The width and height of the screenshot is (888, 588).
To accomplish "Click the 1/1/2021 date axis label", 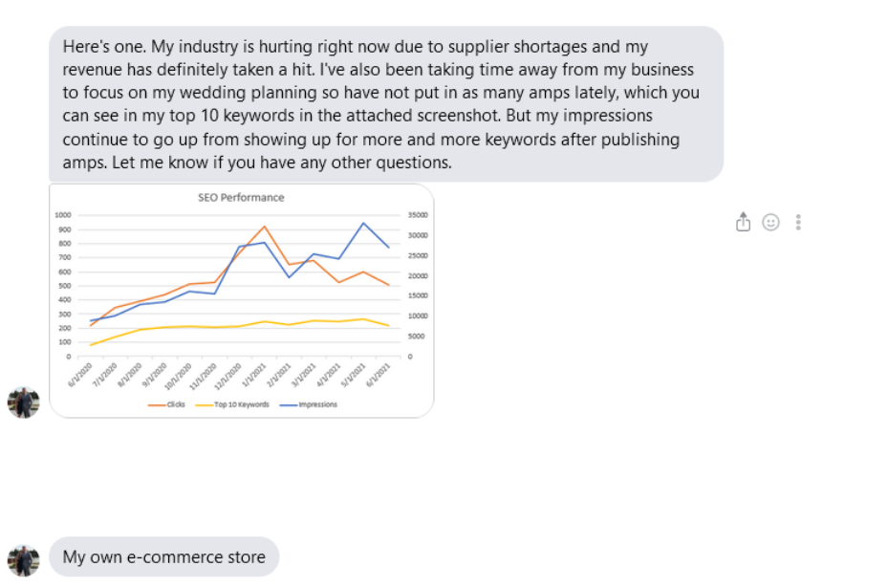I will point(253,375).
